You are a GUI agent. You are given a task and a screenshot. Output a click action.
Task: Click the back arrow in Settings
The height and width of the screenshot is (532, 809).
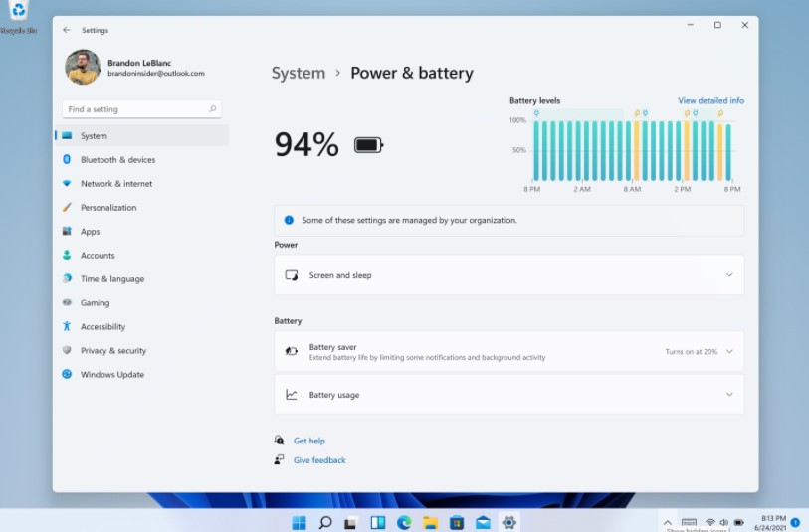click(67, 30)
